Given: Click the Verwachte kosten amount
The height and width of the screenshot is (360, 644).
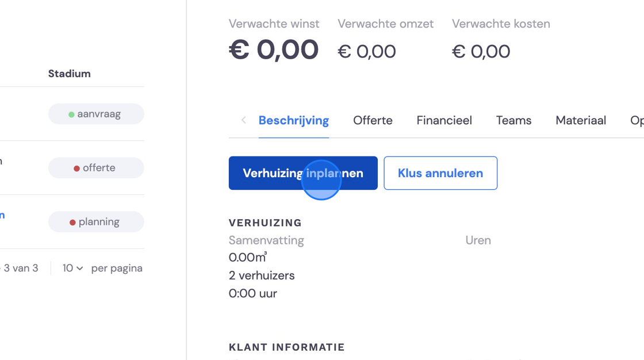Looking at the screenshot, I should click(x=481, y=51).
